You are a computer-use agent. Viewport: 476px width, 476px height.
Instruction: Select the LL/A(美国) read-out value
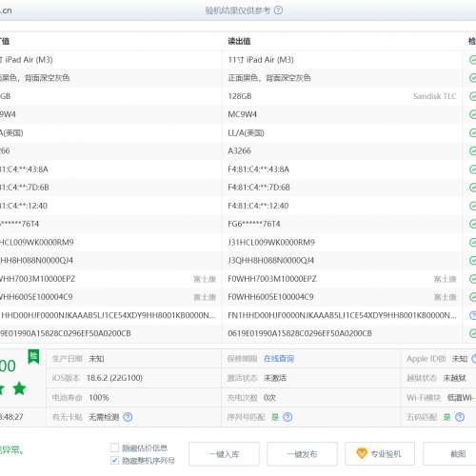[246, 132]
